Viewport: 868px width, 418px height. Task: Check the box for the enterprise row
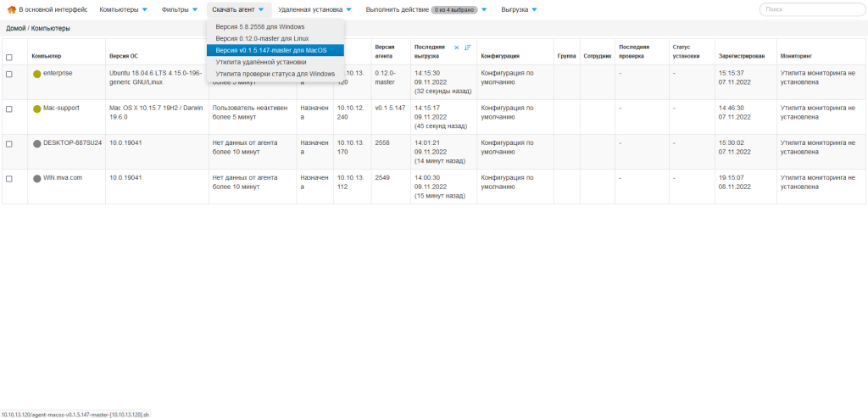(8, 74)
